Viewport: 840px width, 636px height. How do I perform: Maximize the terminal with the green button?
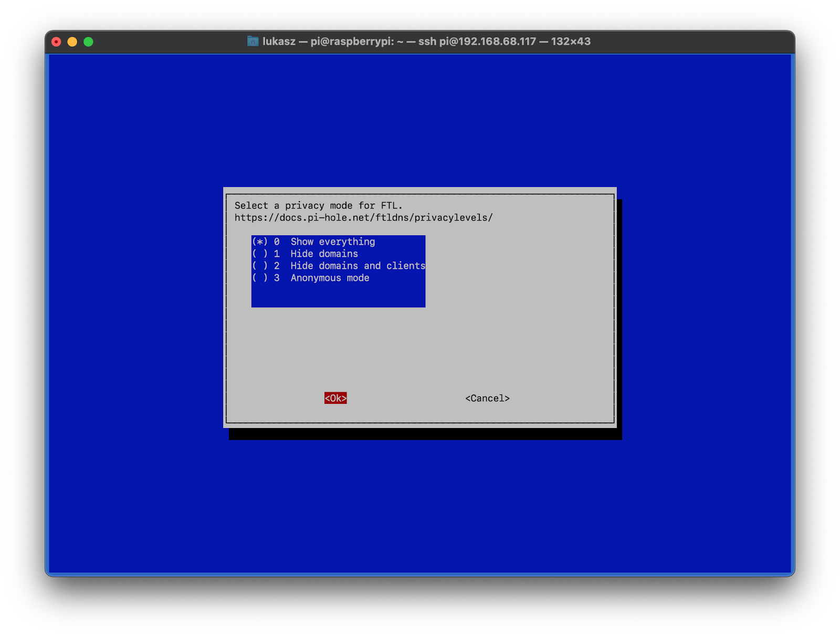coord(88,41)
